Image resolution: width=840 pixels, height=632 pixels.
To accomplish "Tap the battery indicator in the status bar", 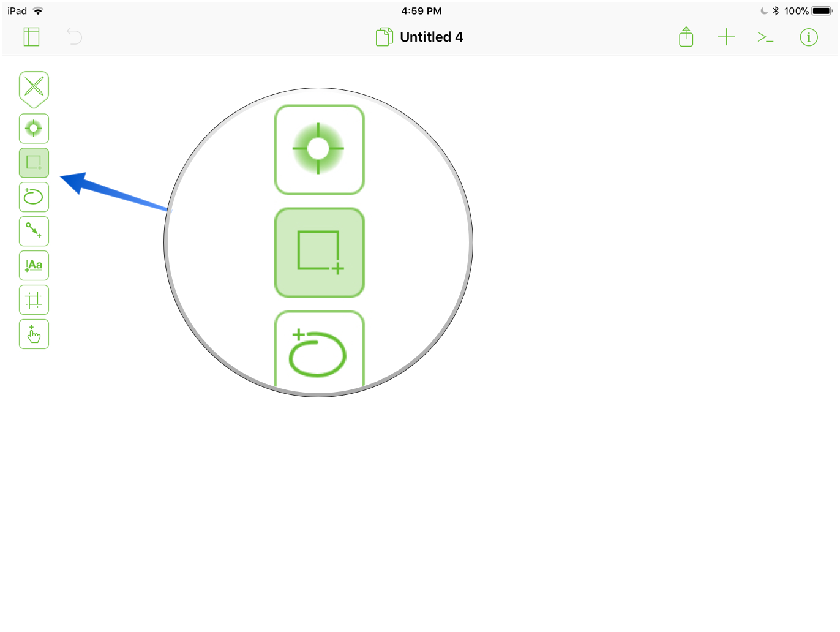I will click(822, 11).
